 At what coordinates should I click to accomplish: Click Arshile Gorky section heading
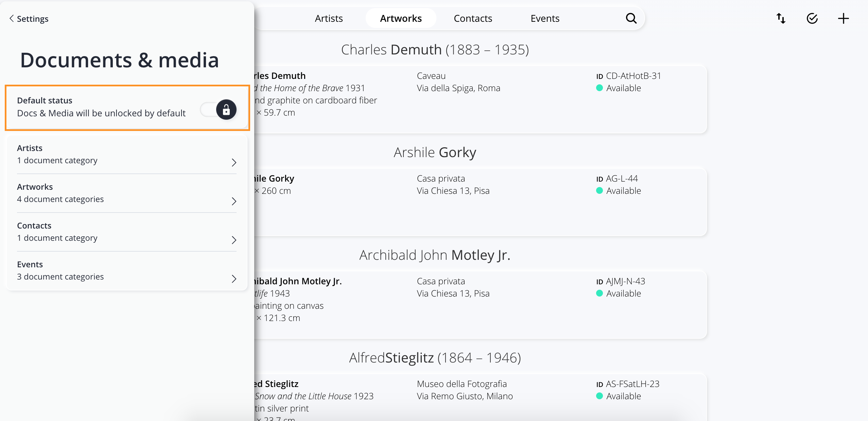click(435, 152)
